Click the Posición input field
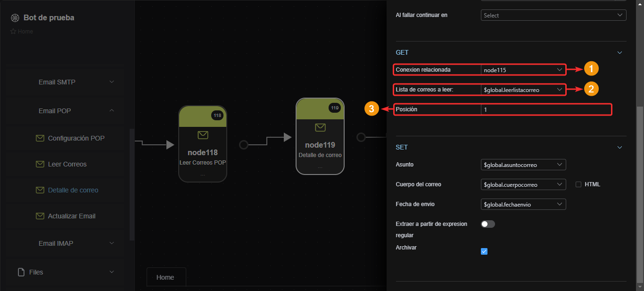 coord(546,109)
